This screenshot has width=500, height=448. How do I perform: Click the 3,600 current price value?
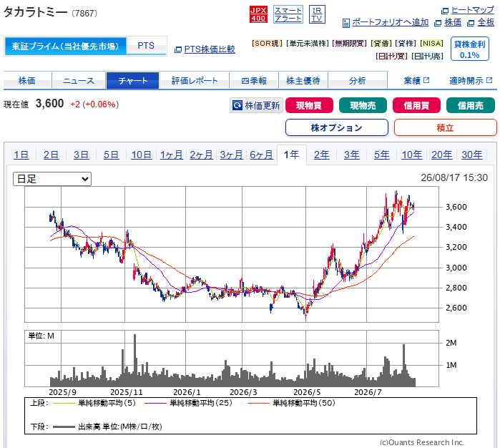point(49,103)
